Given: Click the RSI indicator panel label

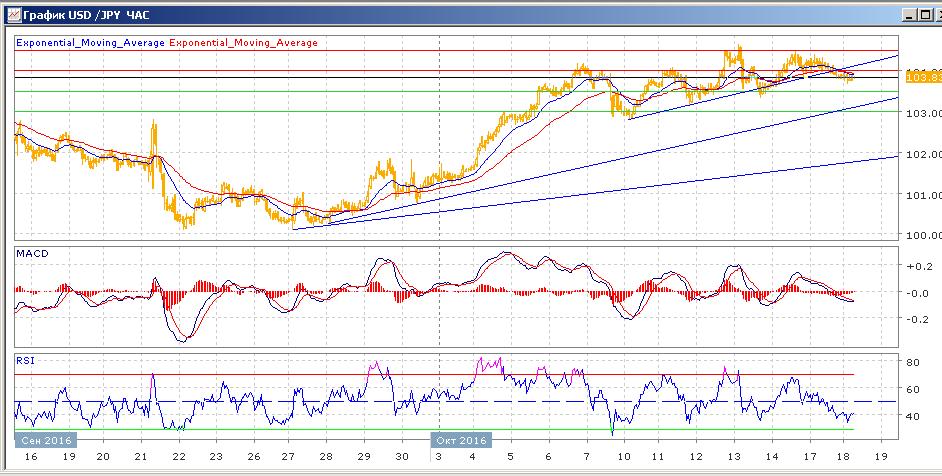Looking at the screenshot, I should 26,359.
